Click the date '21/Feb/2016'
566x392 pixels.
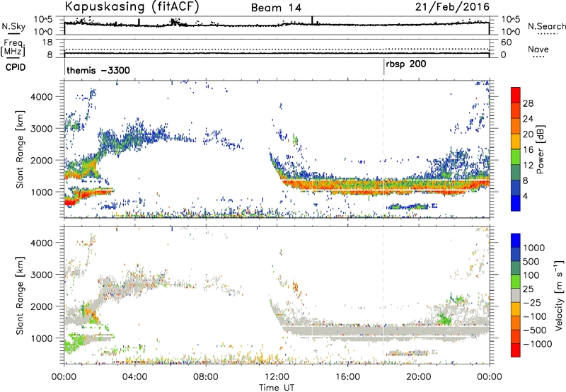[452, 7]
